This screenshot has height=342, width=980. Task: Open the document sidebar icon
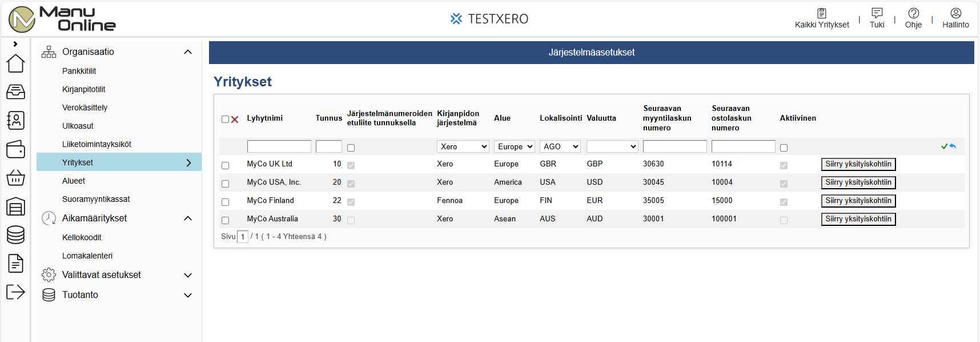[x=15, y=263]
